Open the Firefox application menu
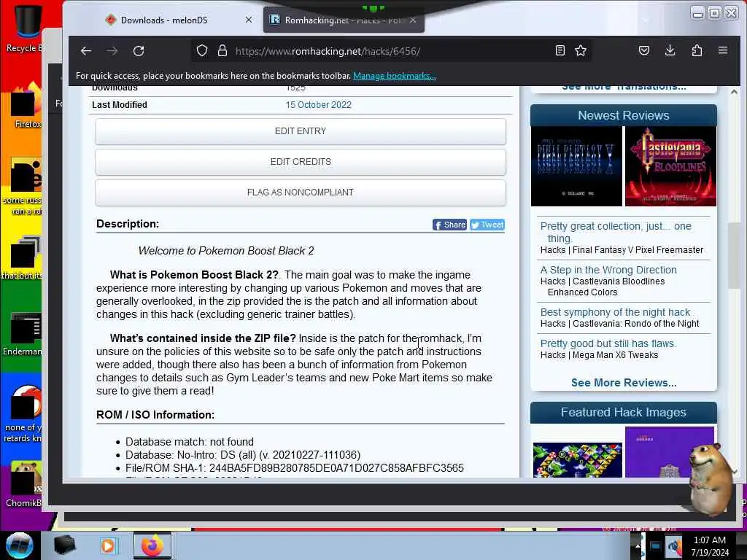Viewport: 747px width, 560px height. (x=723, y=50)
